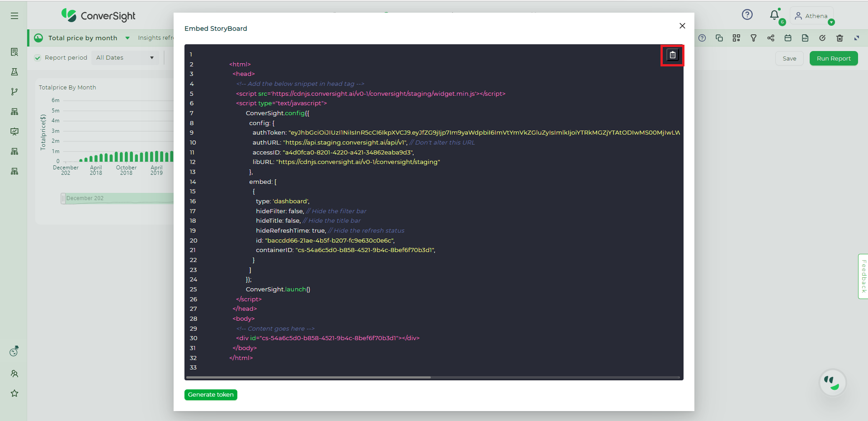The height and width of the screenshot is (421, 868).
Task: Click the 'hideRefreshTime: true,' code line
Action: pyautogui.click(x=291, y=231)
